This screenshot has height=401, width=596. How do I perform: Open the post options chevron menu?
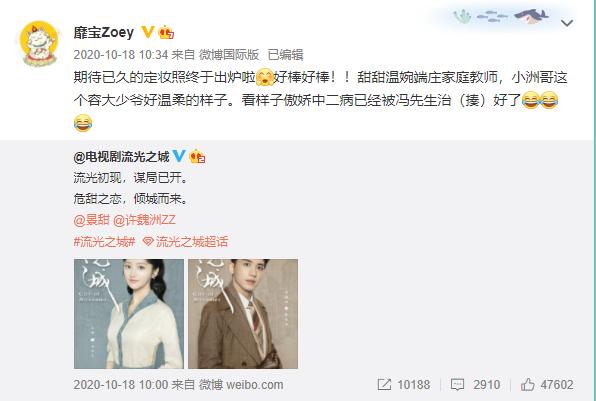tap(566, 24)
